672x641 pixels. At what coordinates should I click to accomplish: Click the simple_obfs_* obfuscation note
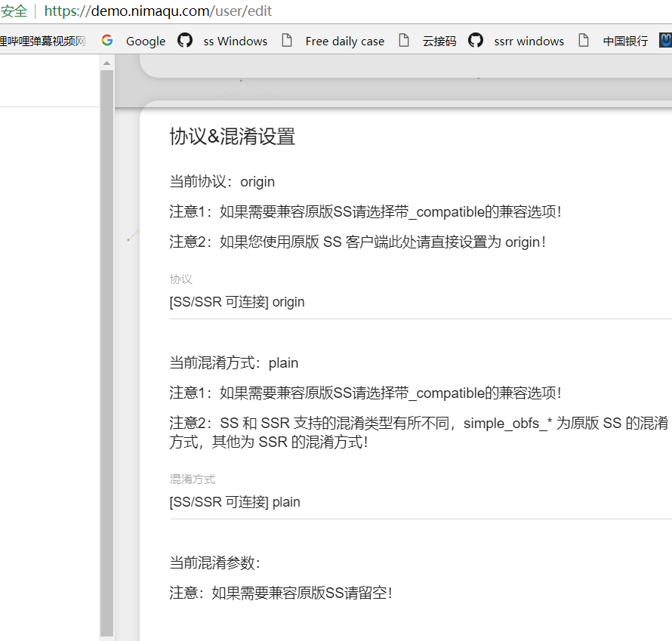click(419, 433)
